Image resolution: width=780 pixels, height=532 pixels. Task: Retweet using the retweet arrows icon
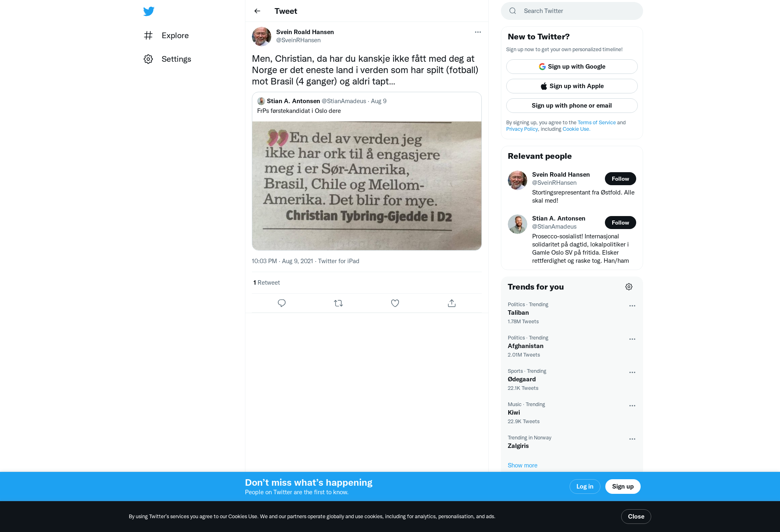pos(338,303)
